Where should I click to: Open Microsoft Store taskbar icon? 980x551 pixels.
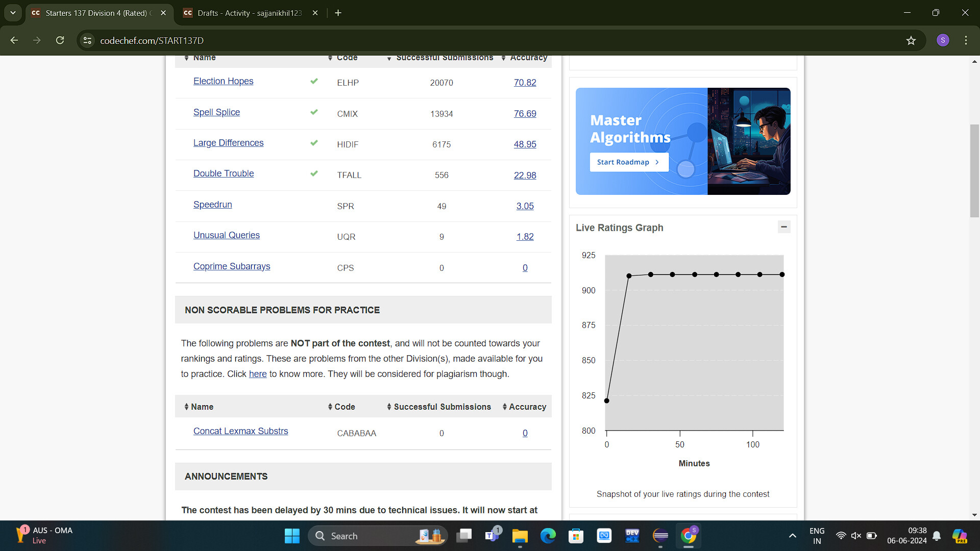point(576,536)
